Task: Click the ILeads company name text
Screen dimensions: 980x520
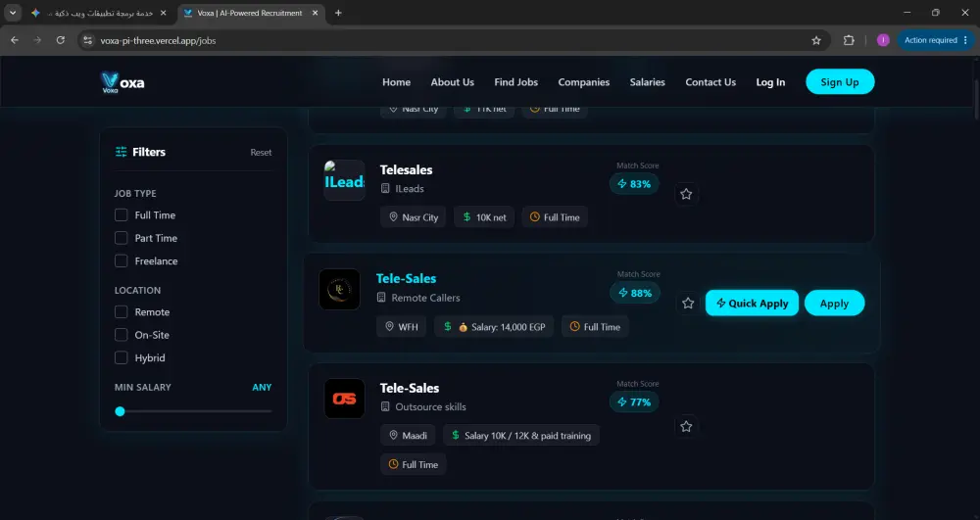Action: (410, 189)
